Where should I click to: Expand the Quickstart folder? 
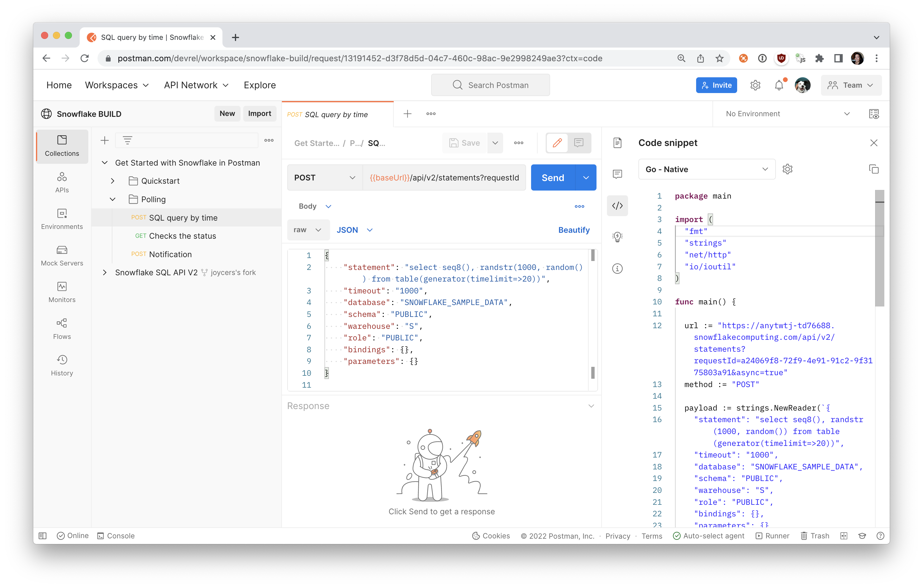(113, 181)
